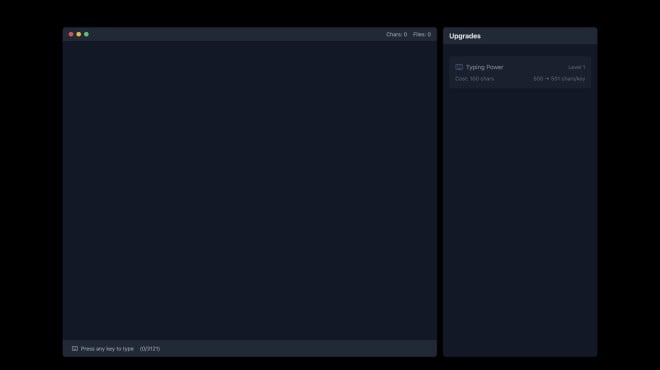This screenshot has height=370, width=660.
Task: Click the "Chars: 0" counter
Action: coord(397,35)
